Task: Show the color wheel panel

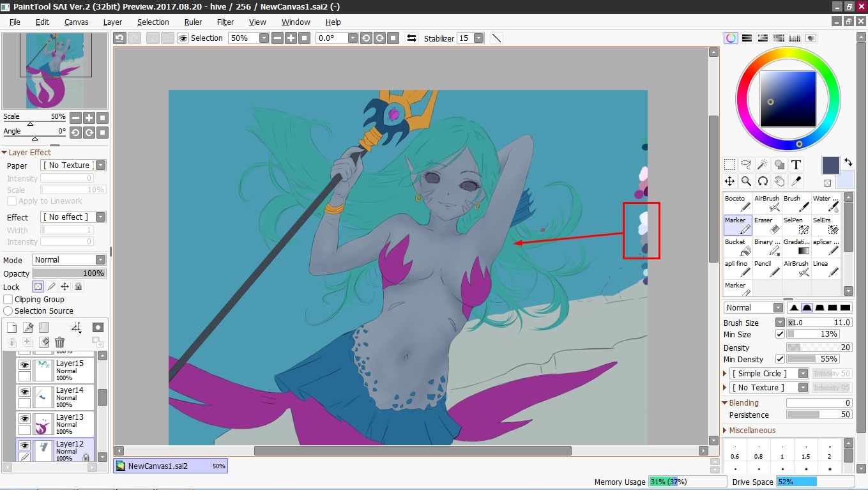Action: coord(731,38)
